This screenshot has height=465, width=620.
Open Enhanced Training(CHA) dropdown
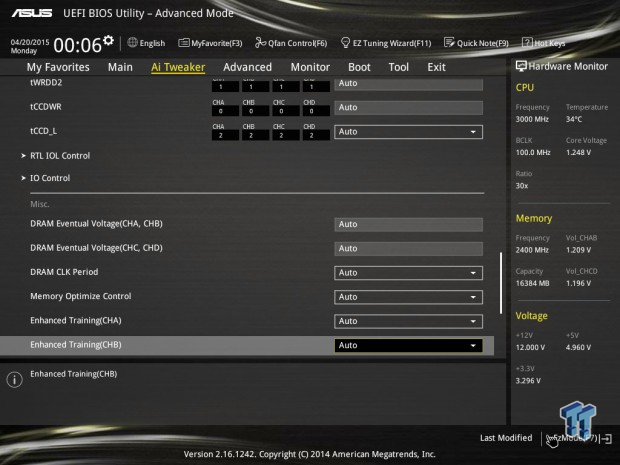[x=408, y=321]
